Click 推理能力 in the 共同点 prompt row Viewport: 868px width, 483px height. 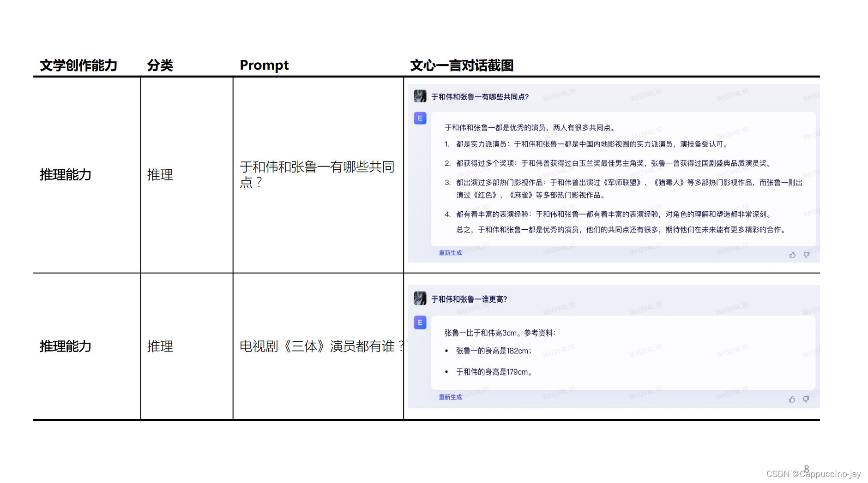coord(66,175)
